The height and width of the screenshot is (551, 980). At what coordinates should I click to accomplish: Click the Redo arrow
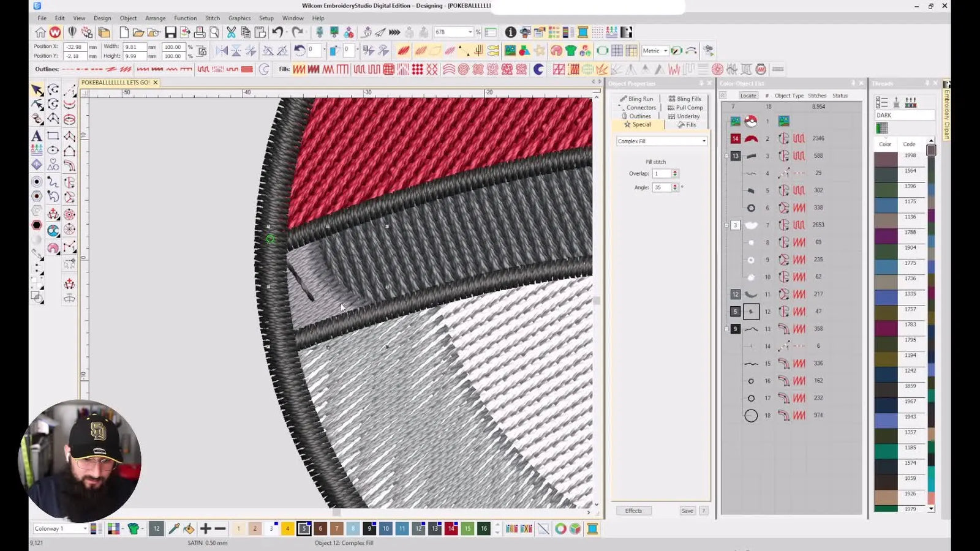(298, 32)
